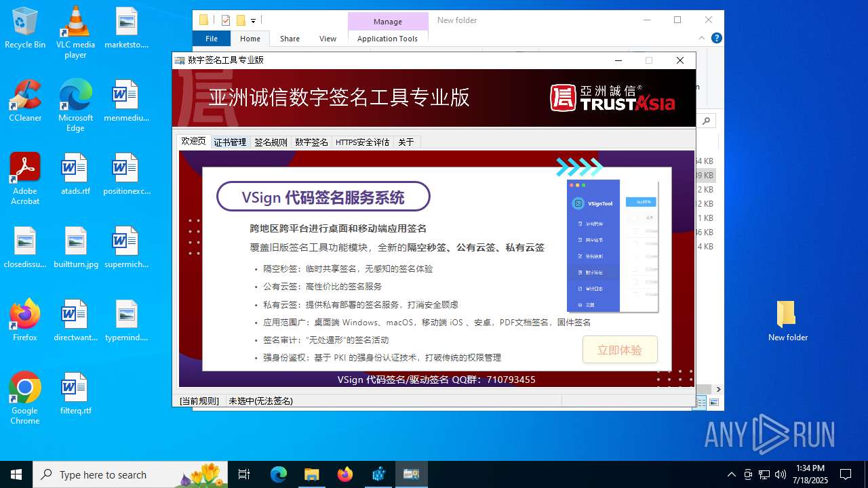868x488 pixels.
Task: Select the New folder desktop icon
Action: click(787, 321)
